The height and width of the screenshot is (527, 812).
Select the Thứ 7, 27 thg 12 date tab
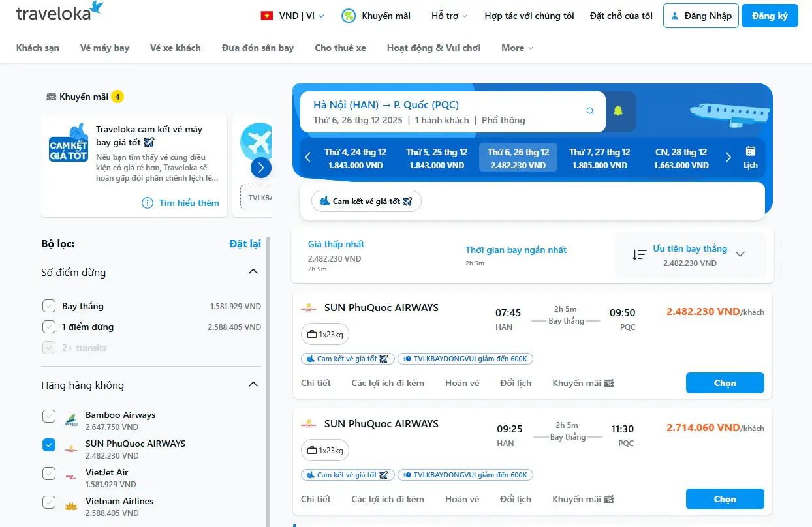point(599,158)
